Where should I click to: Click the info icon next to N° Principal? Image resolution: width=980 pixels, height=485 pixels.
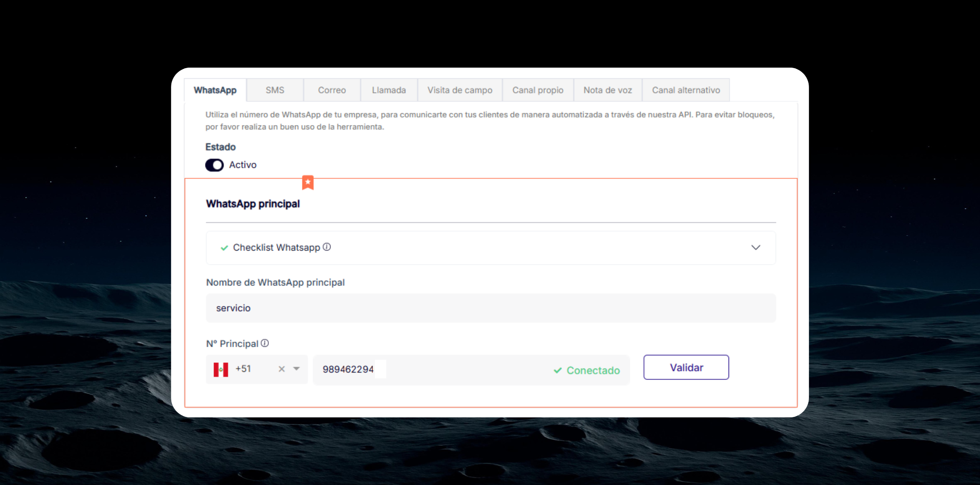tap(265, 343)
